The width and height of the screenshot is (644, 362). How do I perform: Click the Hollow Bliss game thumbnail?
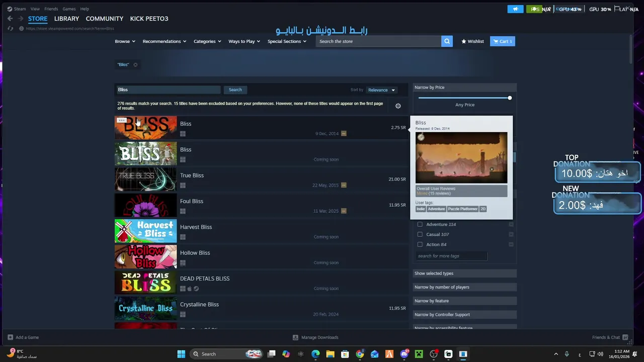click(145, 257)
